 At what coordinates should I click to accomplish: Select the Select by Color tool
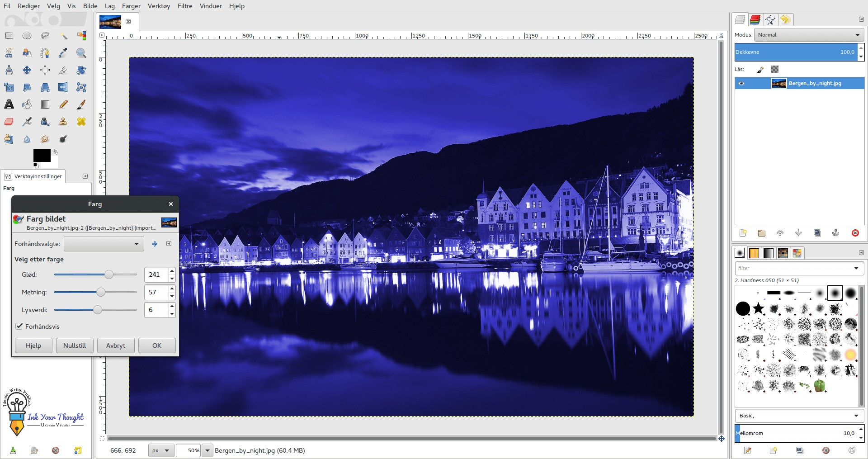tap(81, 36)
